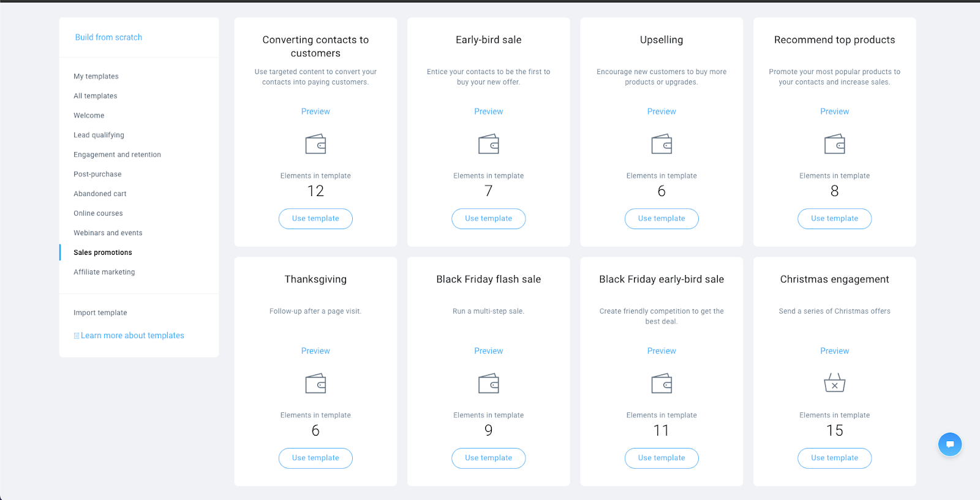The height and width of the screenshot is (500, 980).
Task: Click the wallet icon on Black Friday early-bird sale
Action: 661,383
